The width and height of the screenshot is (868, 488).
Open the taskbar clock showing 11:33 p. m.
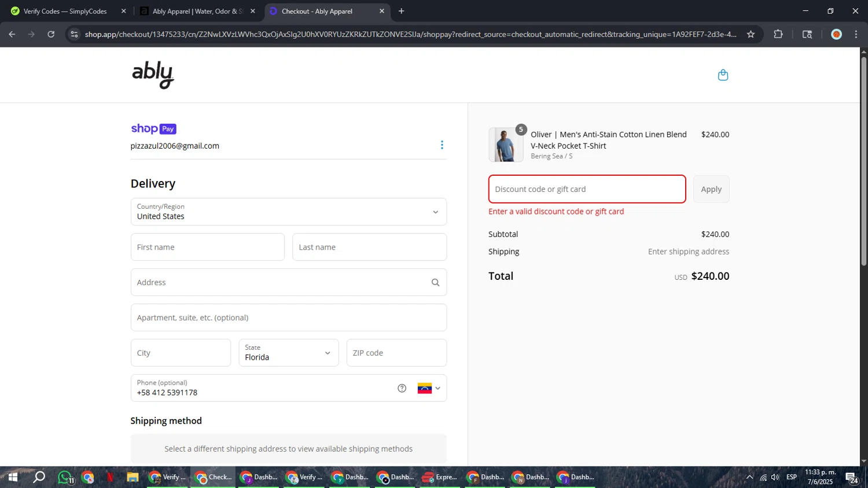tap(821, 478)
